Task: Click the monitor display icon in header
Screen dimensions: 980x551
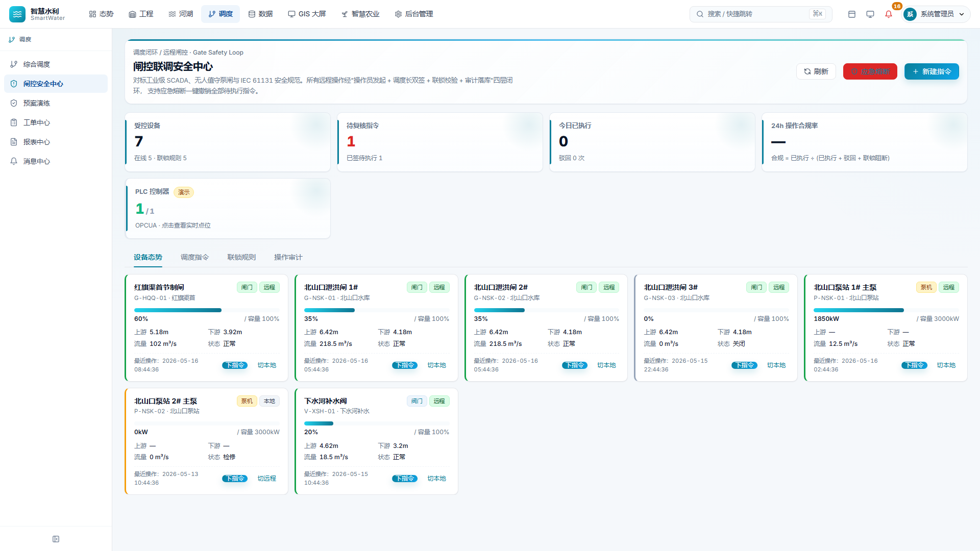Action: point(870,14)
